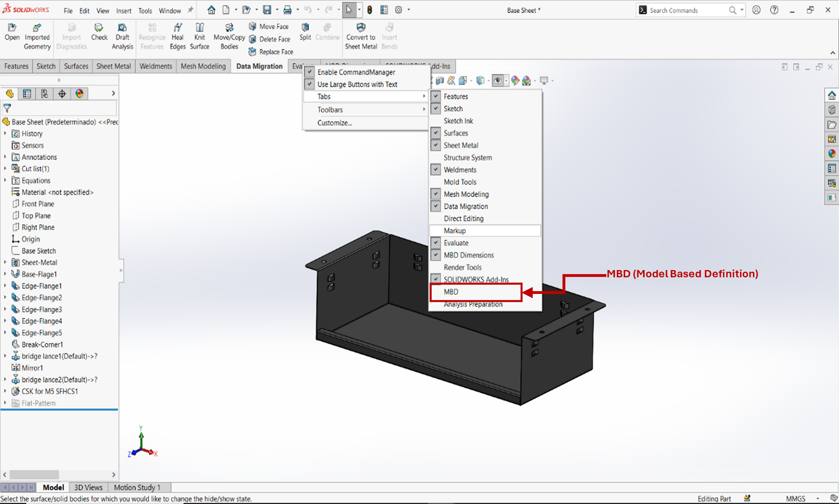Image resolution: width=839 pixels, height=504 pixels.
Task: Uncheck the Weldments tab checkbox
Action: [436, 170]
